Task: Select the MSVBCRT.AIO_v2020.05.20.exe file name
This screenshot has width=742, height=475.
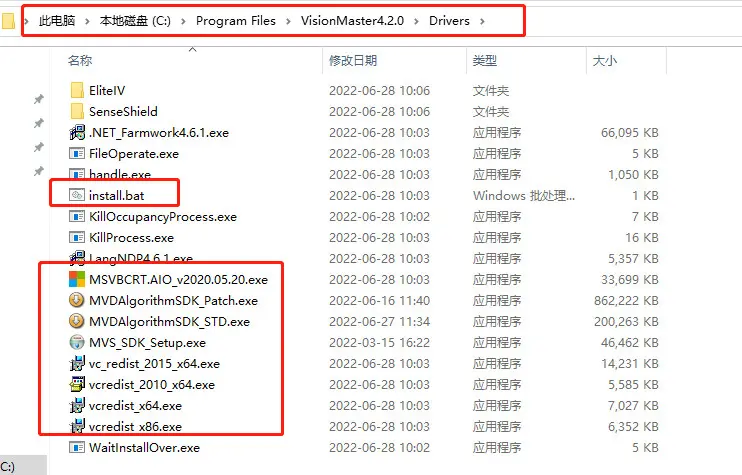Action: coord(178,279)
